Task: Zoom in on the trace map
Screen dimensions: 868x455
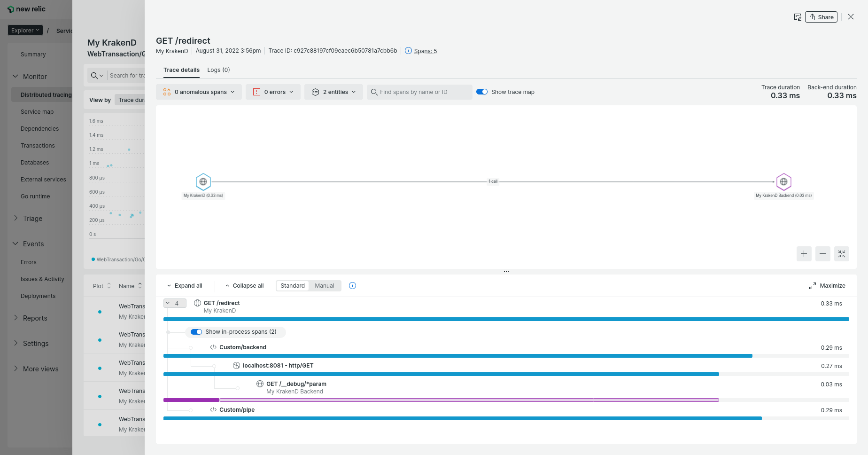Action: tap(804, 254)
